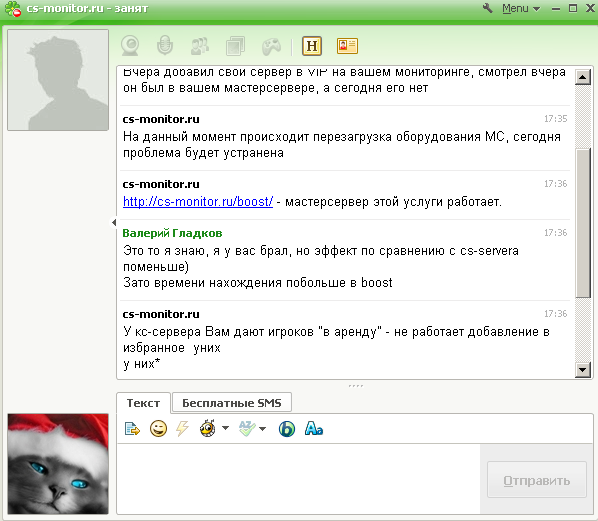Click the 17:35 message timestamp
Image resolution: width=598 pixels, height=521 pixels.
click(x=556, y=119)
